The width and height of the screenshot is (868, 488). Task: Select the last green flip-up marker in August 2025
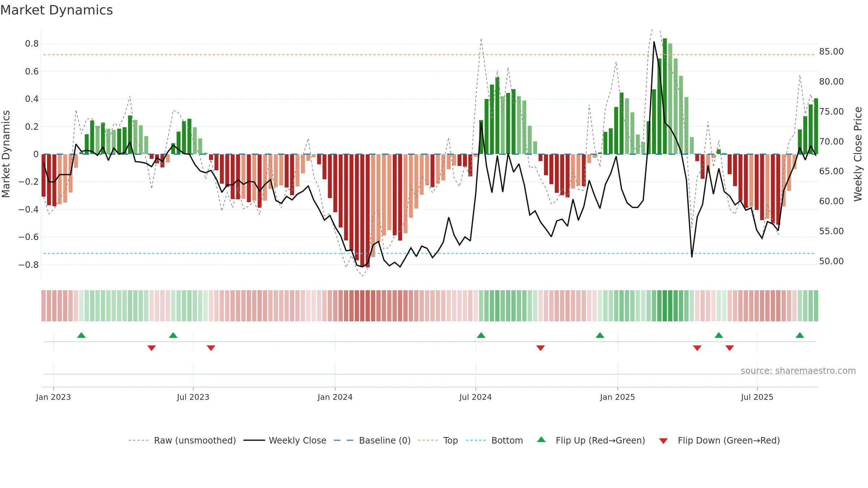point(800,335)
